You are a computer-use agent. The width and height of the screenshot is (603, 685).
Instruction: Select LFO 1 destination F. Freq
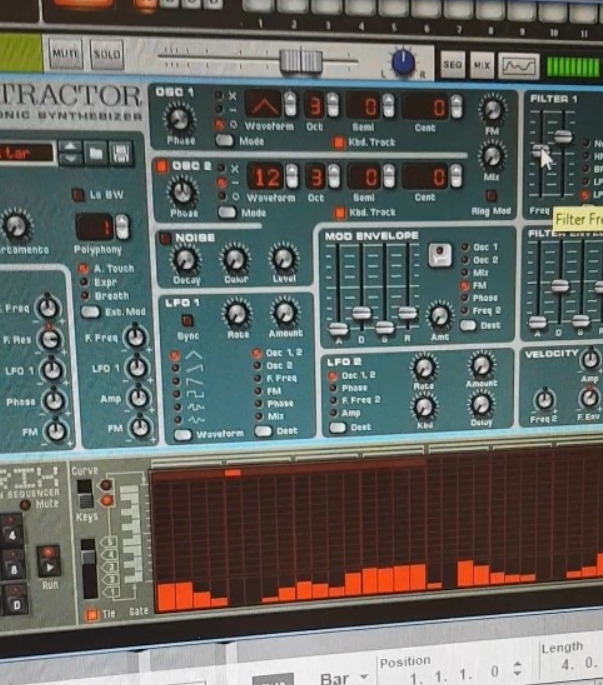[258, 378]
